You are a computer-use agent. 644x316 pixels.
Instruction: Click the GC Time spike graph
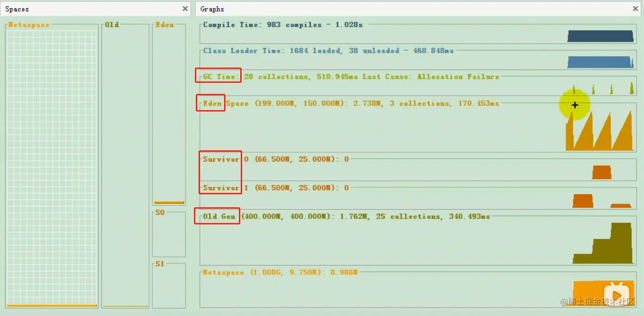coord(603,89)
